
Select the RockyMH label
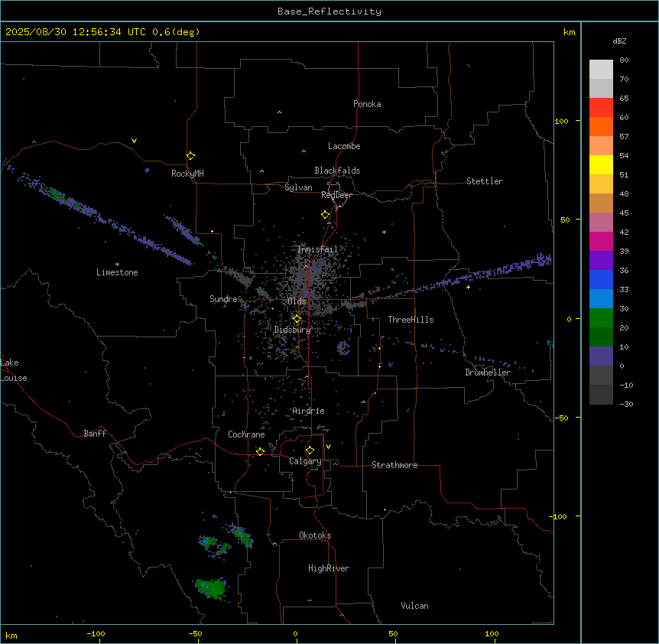point(187,174)
